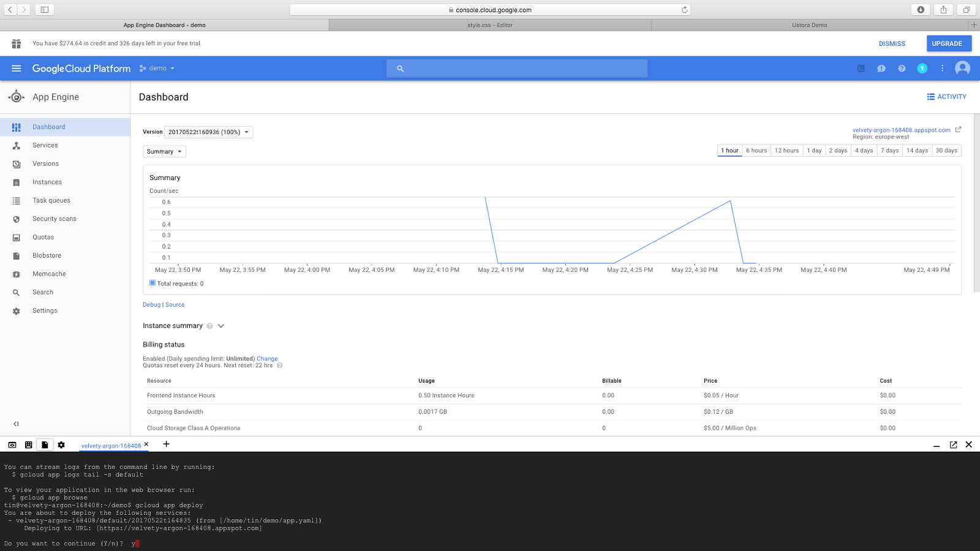
Task: Click Change daily spending limit link
Action: pyautogui.click(x=267, y=359)
